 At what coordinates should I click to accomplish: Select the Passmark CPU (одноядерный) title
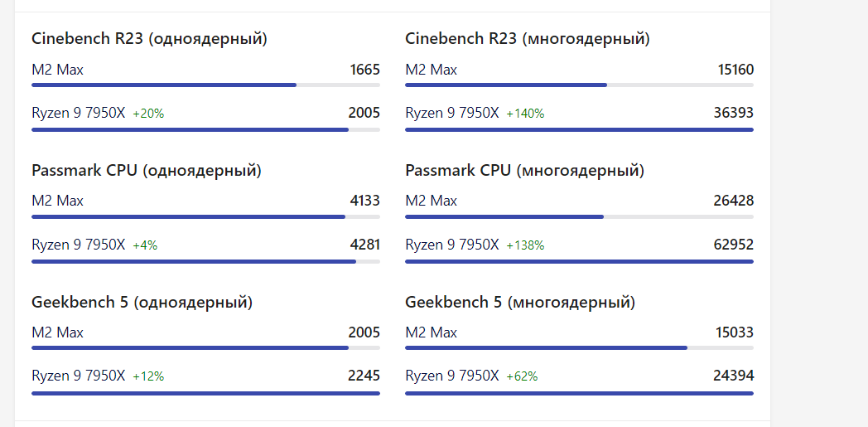coord(147,171)
